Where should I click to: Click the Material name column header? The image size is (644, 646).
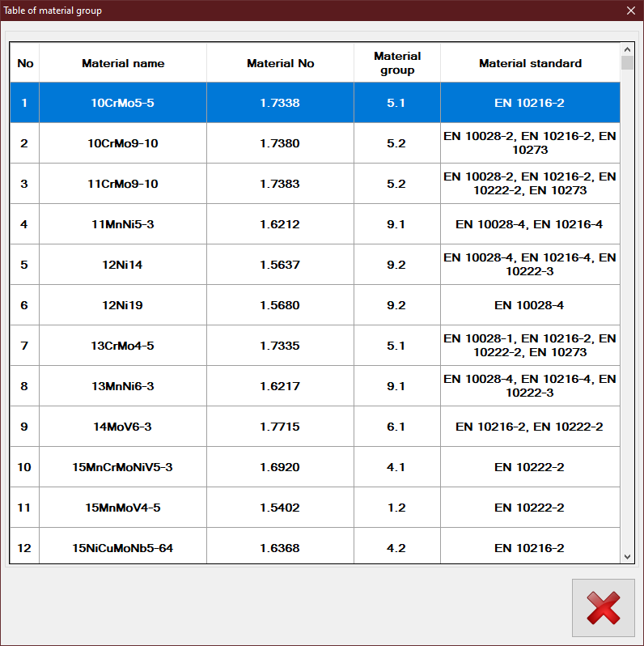point(123,63)
